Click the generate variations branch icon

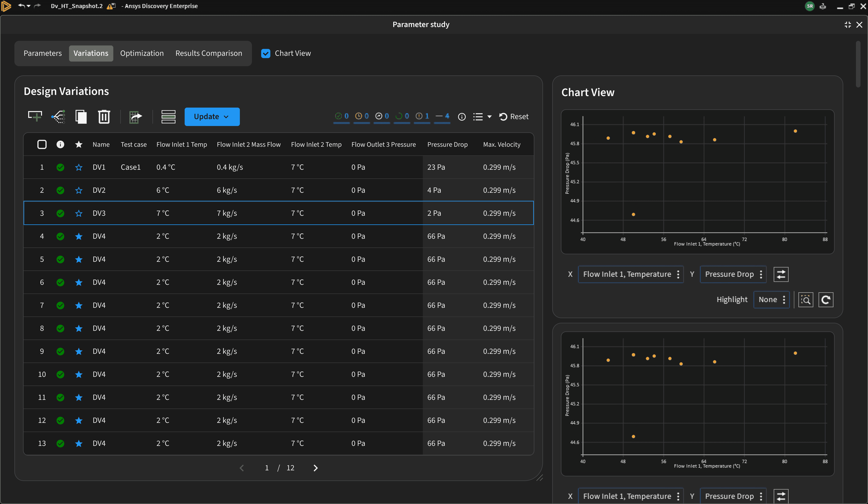(58, 116)
